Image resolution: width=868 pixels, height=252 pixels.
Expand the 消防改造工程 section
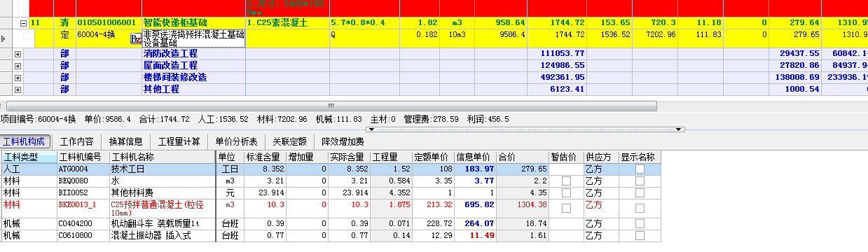coord(18,54)
